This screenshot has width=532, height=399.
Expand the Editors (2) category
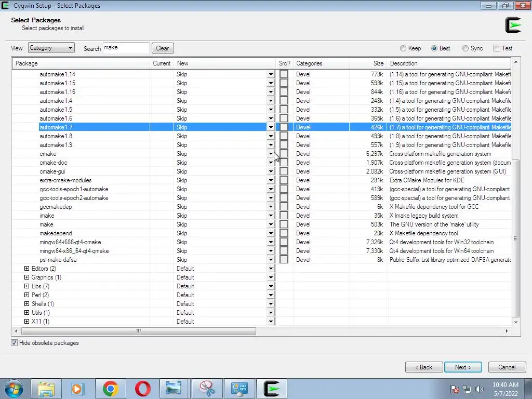coord(27,269)
